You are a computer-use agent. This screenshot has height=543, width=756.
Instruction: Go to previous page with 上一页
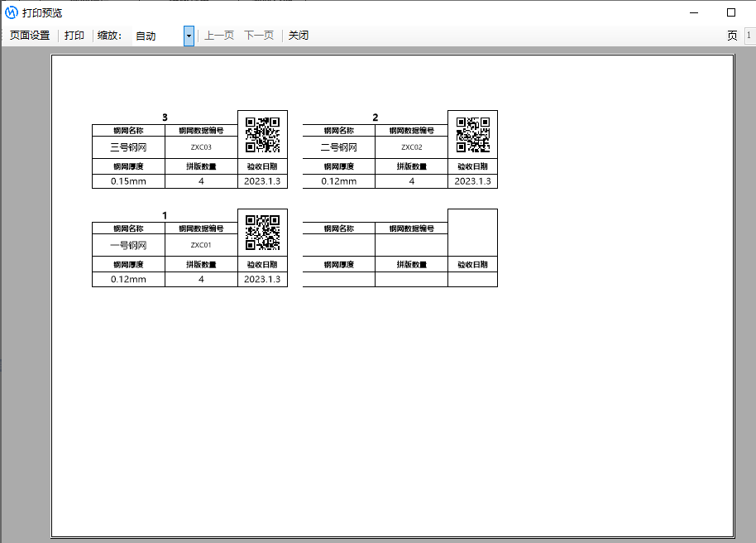(x=219, y=36)
